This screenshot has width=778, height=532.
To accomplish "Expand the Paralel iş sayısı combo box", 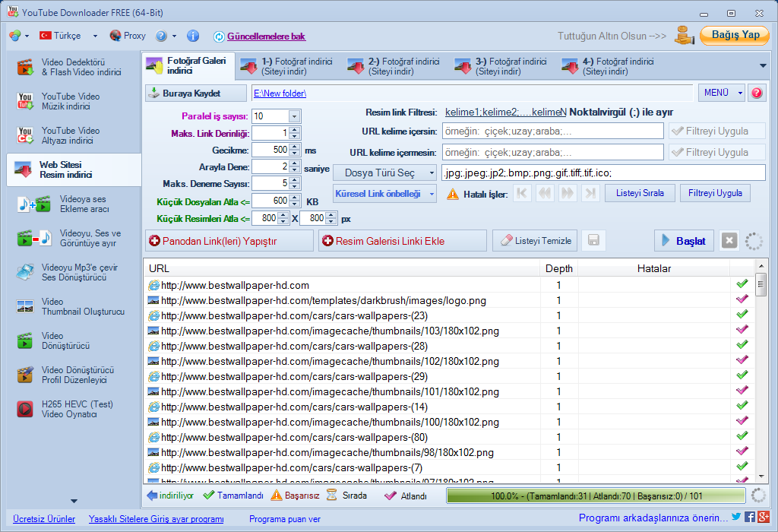I will coord(294,116).
